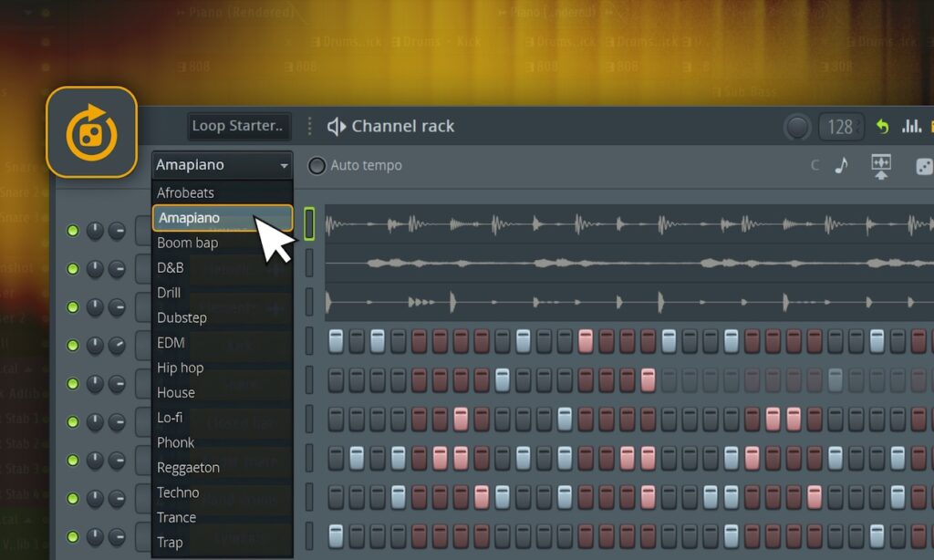Open the graph editor bars icon

point(911,126)
